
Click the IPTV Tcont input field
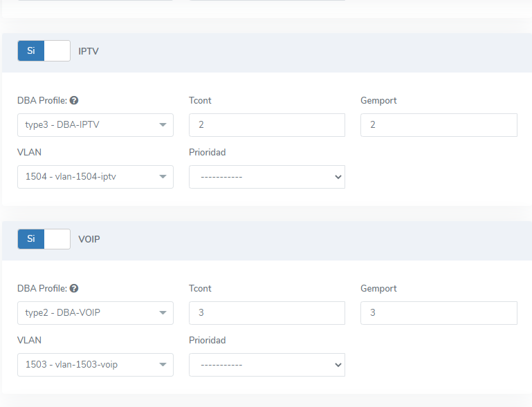[266, 125]
